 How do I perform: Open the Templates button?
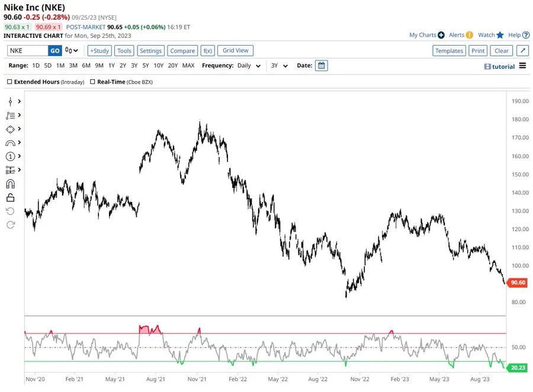pyautogui.click(x=449, y=51)
